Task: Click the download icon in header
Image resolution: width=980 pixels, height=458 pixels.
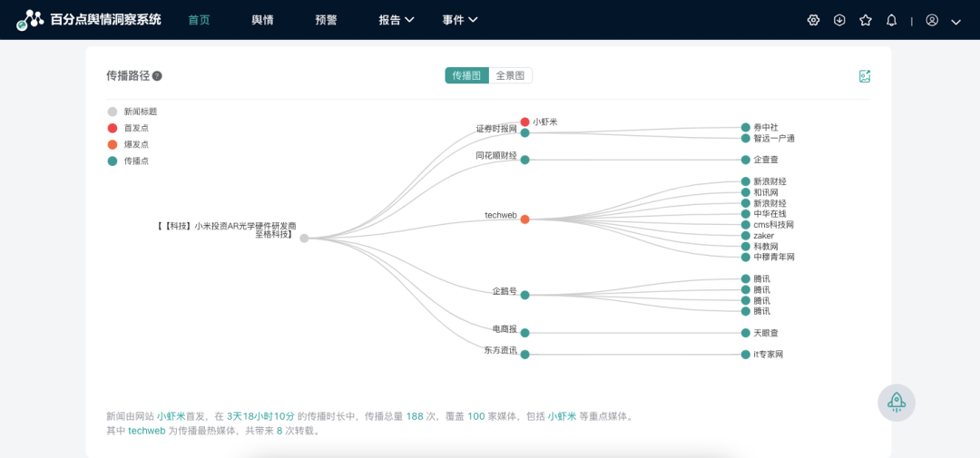Action: pyautogui.click(x=839, y=20)
